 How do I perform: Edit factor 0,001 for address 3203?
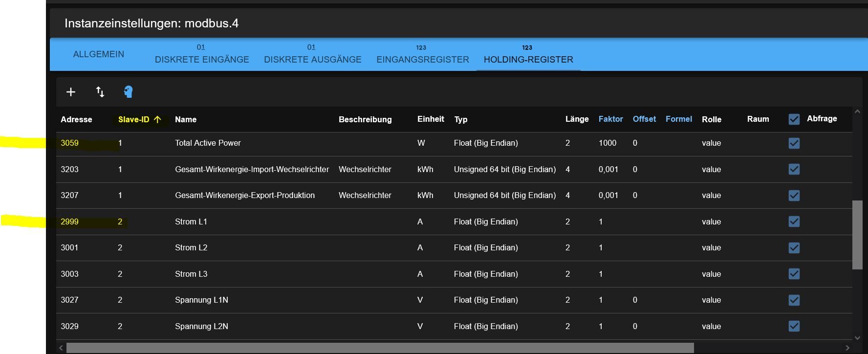pyautogui.click(x=608, y=169)
